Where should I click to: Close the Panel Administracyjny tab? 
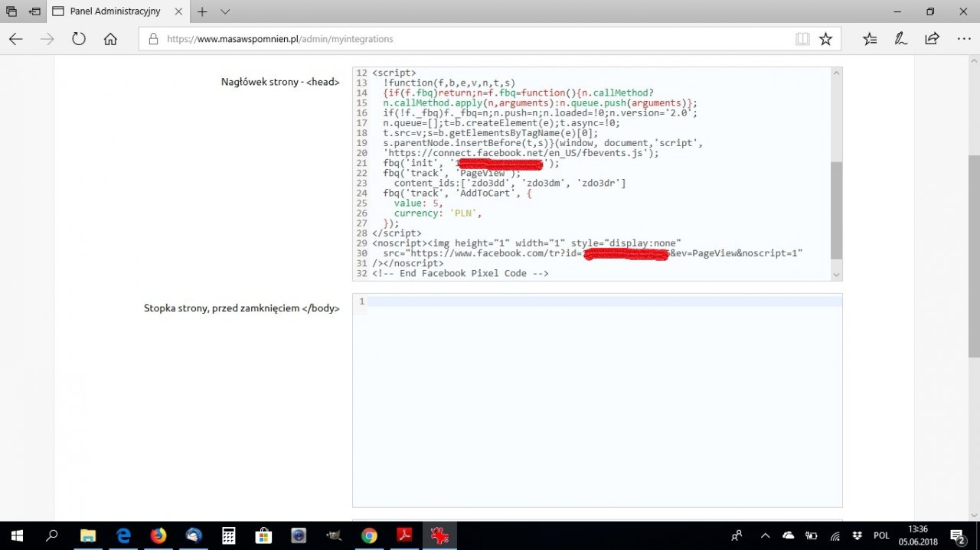click(x=178, y=11)
